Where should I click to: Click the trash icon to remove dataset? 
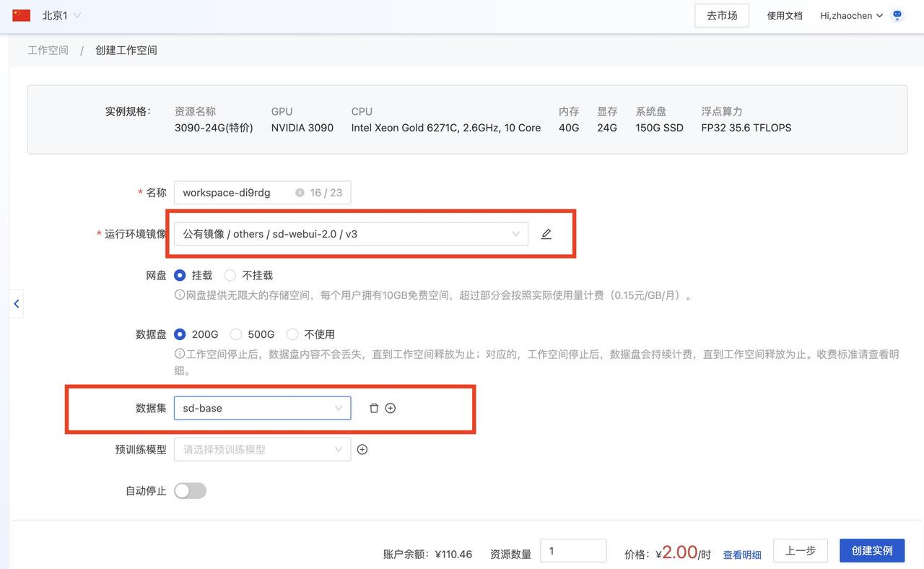[374, 408]
